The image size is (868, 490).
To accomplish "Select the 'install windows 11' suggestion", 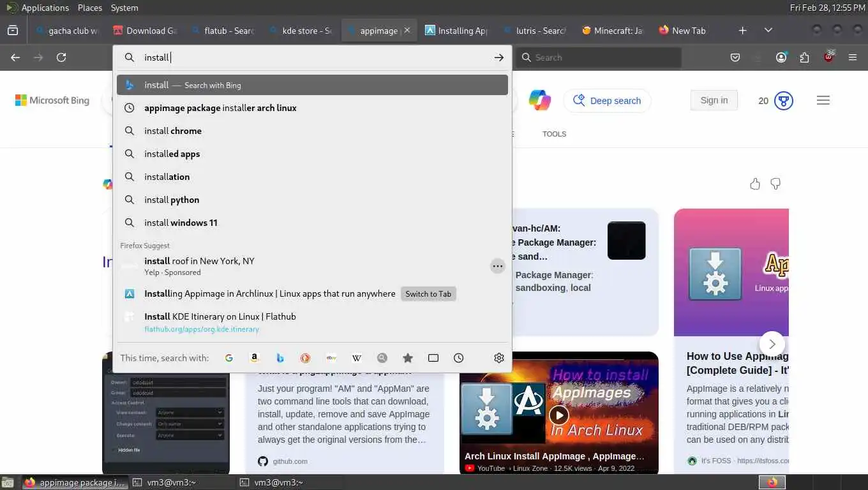I will click(312, 223).
